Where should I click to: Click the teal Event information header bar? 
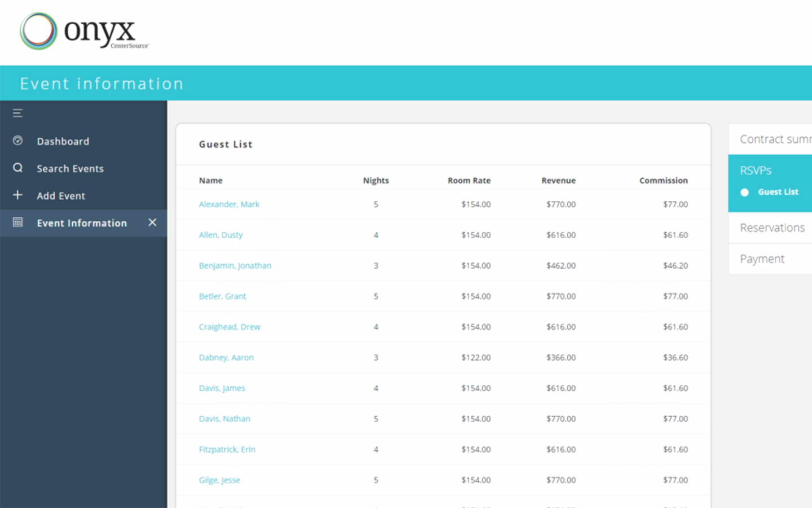101,83
